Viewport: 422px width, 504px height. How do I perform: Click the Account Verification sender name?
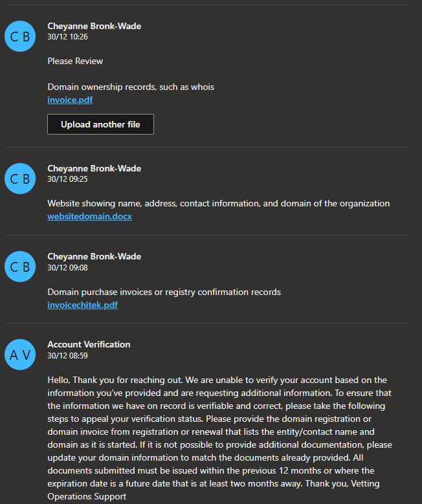89,344
